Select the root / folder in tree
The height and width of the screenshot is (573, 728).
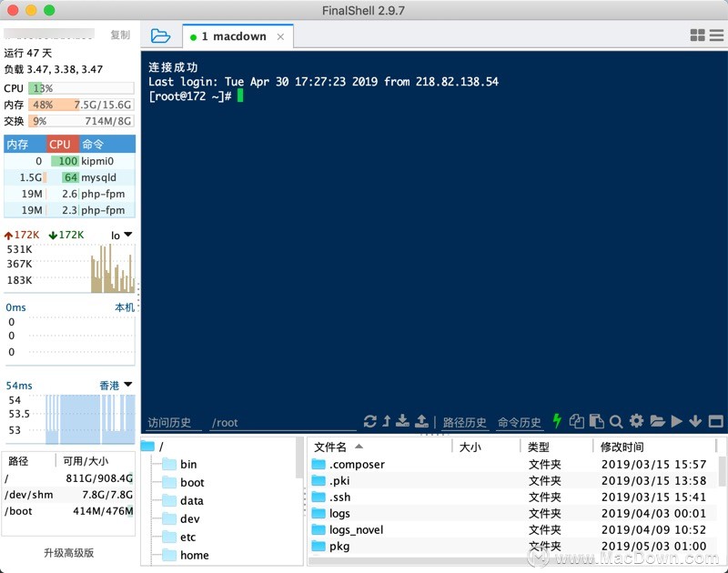coord(153,447)
